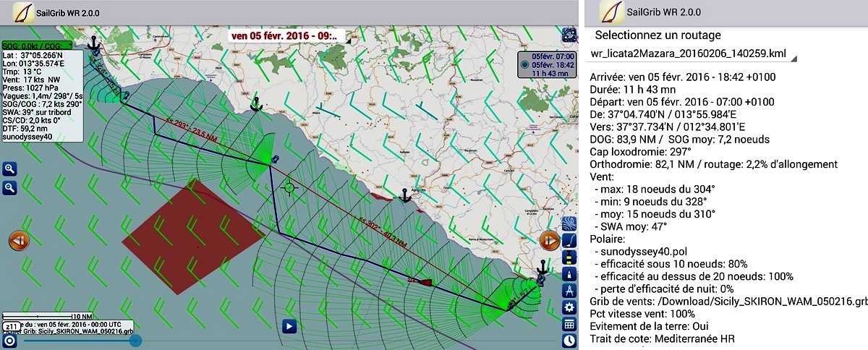Open the data table grid icon
The image size is (868, 350).
(569, 324)
